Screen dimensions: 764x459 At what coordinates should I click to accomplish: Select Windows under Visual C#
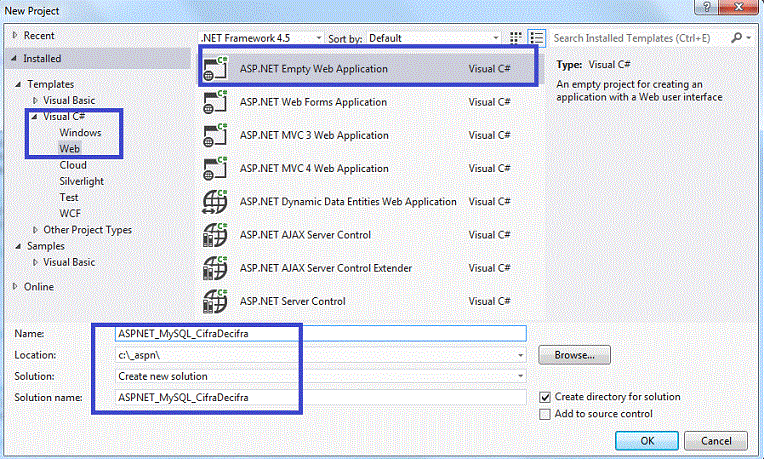[x=80, y=133]
